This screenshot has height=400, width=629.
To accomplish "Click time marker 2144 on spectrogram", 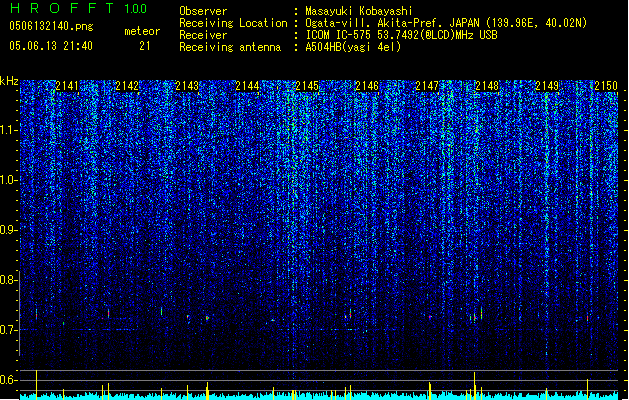I will point(247,86).
